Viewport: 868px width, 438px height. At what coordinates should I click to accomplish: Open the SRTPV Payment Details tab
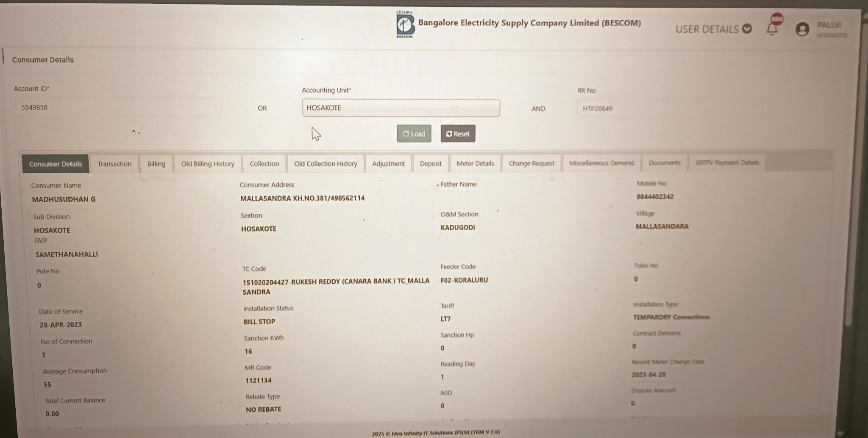(x=727, y=162)
